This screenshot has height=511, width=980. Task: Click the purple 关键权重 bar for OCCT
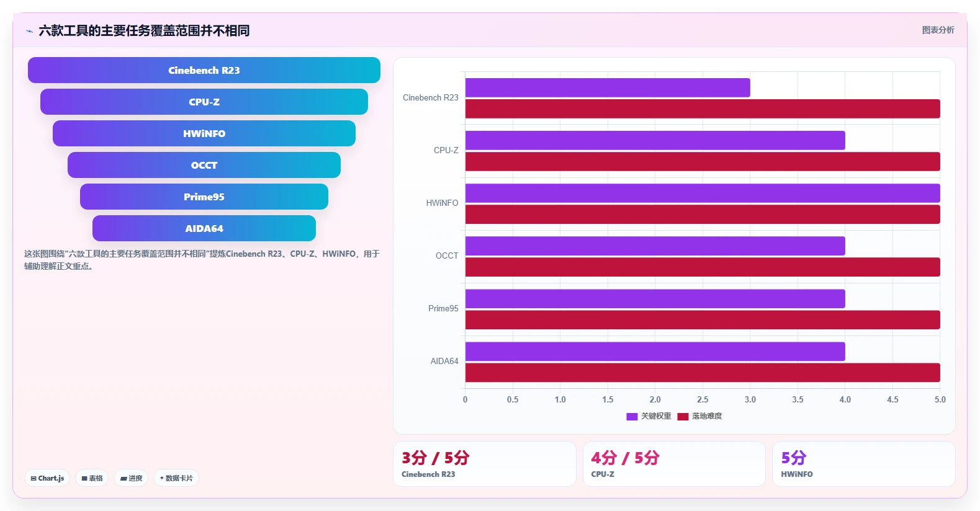655,246
